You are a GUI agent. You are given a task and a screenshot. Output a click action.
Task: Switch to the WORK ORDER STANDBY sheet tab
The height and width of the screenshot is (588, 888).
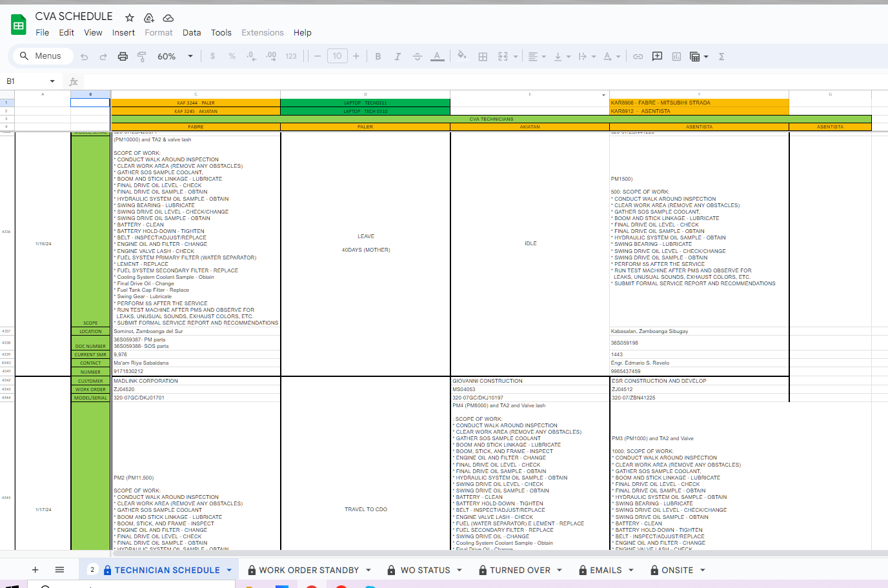[x=309, y=571]
